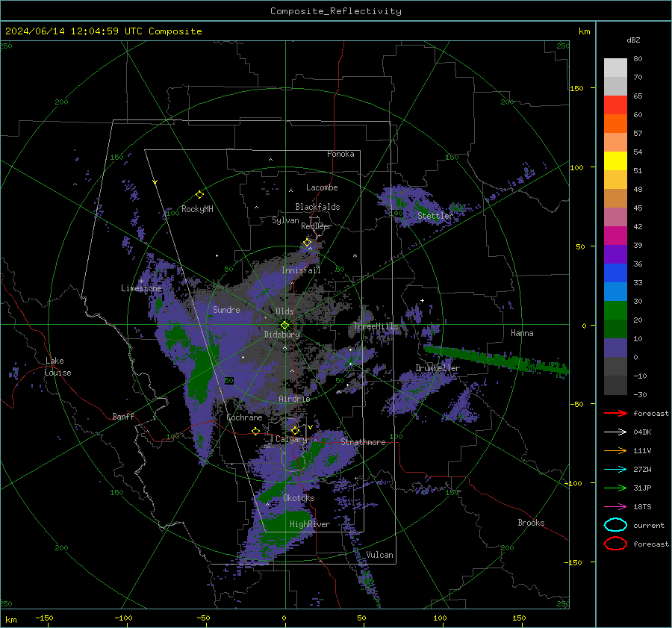The image size is (672, 628).
Task: Click the Strathmore city label
Action: tap(363, 442)
